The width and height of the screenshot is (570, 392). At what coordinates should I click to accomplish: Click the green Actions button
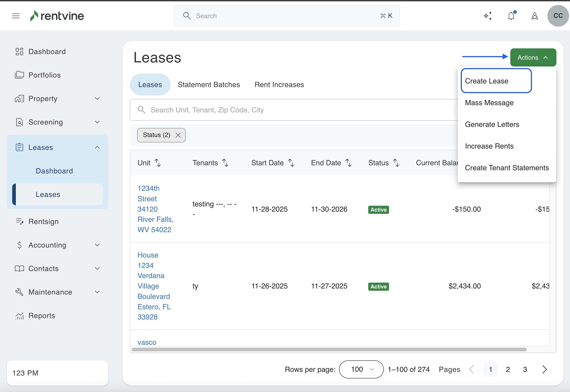(x=533, y=57)
